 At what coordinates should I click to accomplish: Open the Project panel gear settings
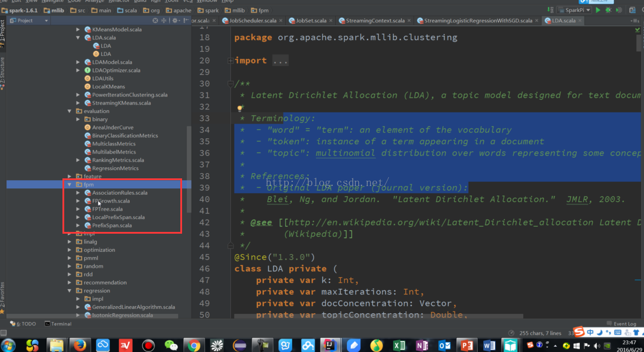(x=176, y=20)
